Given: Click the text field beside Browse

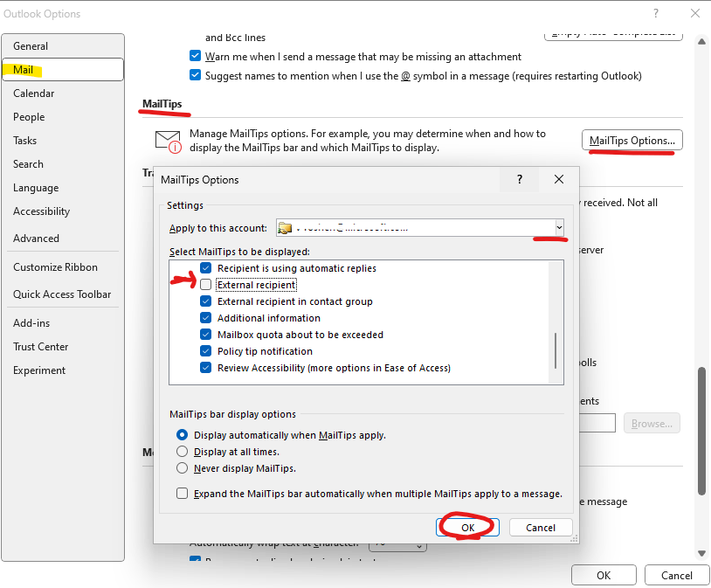Looking at the screenshot, I should [x=597, y=423].
